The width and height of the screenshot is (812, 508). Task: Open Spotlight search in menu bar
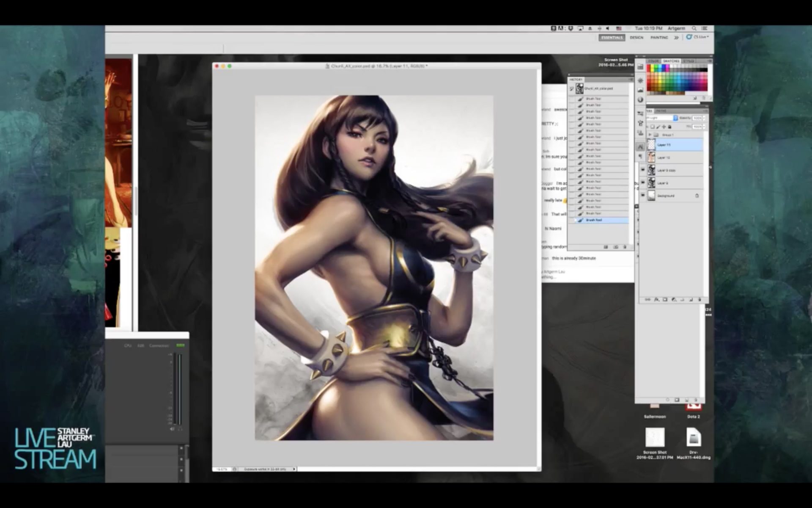694,28
